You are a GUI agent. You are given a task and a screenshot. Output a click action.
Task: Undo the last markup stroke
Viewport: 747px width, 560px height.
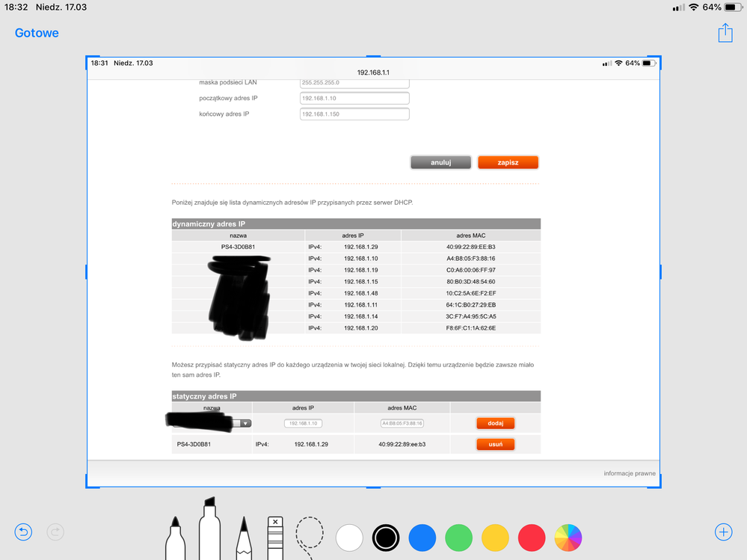pos(23,532)
